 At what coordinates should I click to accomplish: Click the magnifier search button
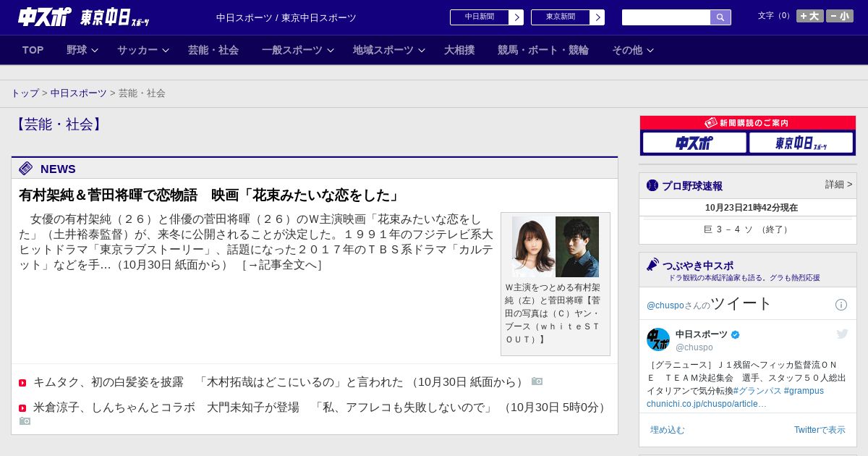pos(720,17)
